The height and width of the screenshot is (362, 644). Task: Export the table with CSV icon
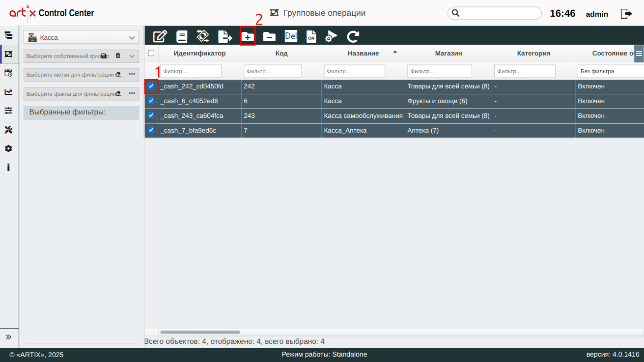click(x=311, y=36)
